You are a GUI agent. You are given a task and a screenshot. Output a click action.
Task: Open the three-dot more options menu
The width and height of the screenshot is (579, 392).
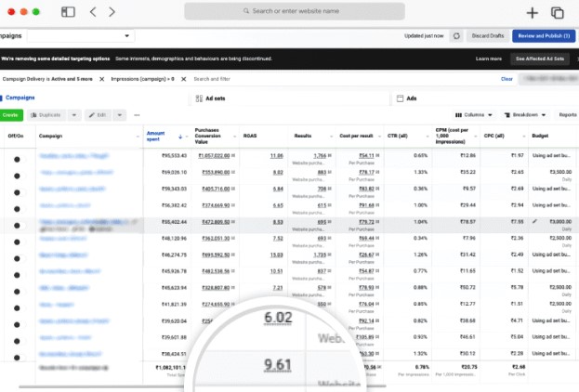[136, 114]
